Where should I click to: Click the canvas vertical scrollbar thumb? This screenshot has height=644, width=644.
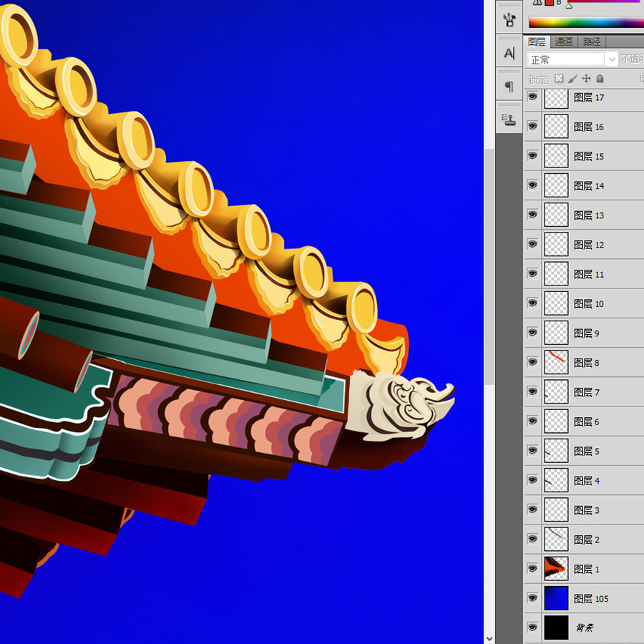[x=489, y=267]
